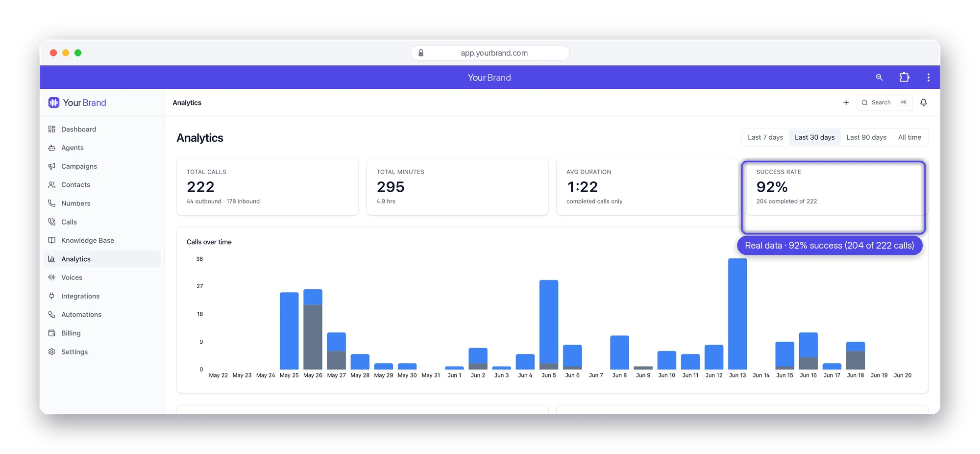Viewport: 980px width, 454px height.
Task: Click the Jun 16 chart bar
Action: tap(808, 351)
